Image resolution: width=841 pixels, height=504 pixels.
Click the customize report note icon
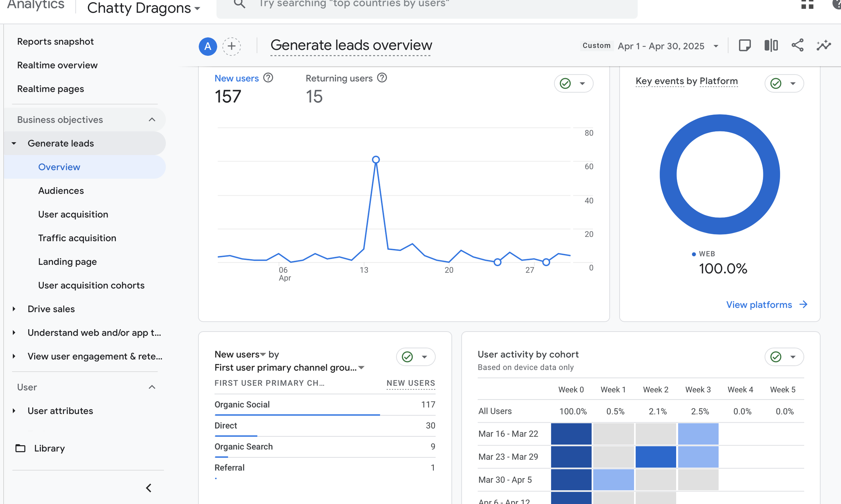(744, 45)
